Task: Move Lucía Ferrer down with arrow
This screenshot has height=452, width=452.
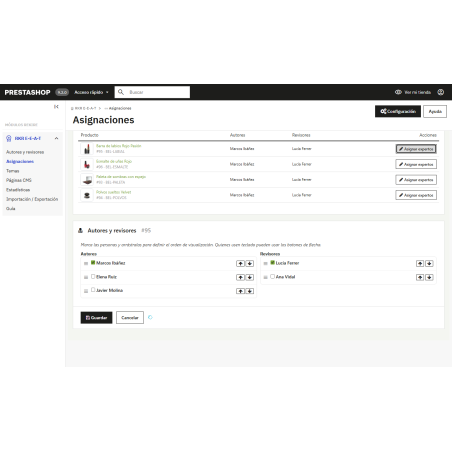Action: [429, 264]
